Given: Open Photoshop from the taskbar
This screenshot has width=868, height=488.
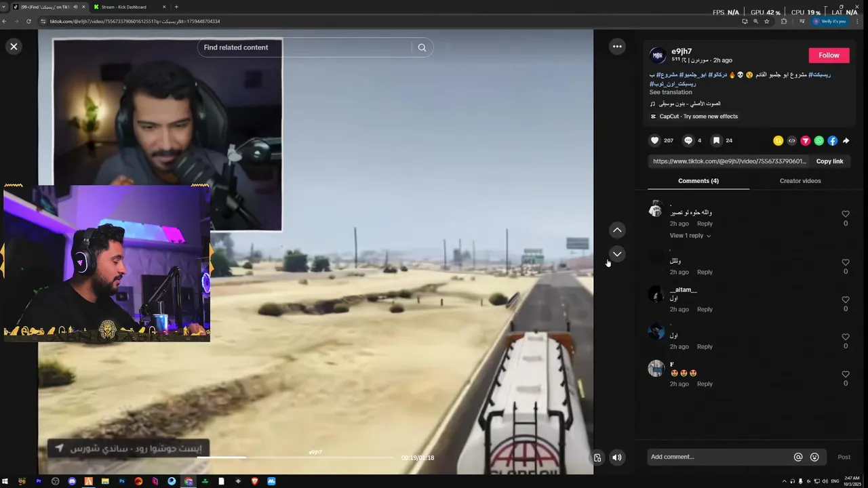Looking at the screenshot, I should (122, 481).
